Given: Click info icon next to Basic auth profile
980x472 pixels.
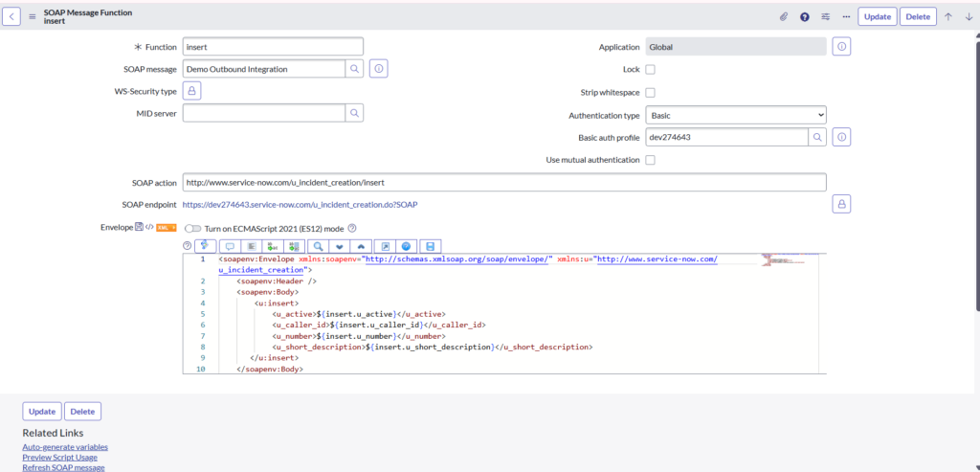Looking at the screenshot, I should pos(841,138).
